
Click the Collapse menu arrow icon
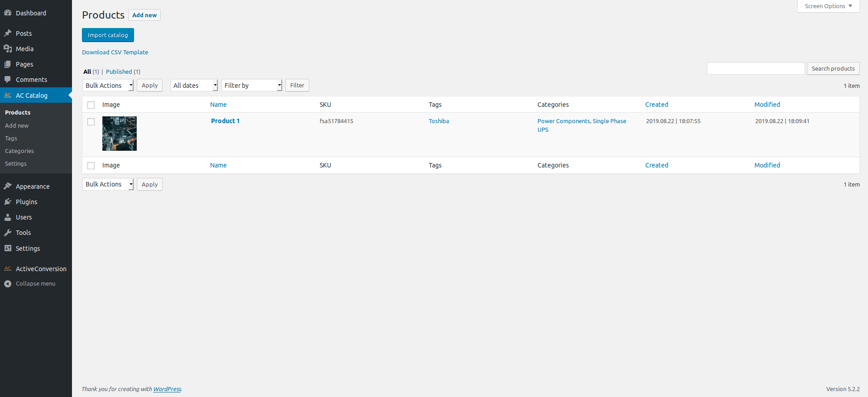tap(8, 284)
